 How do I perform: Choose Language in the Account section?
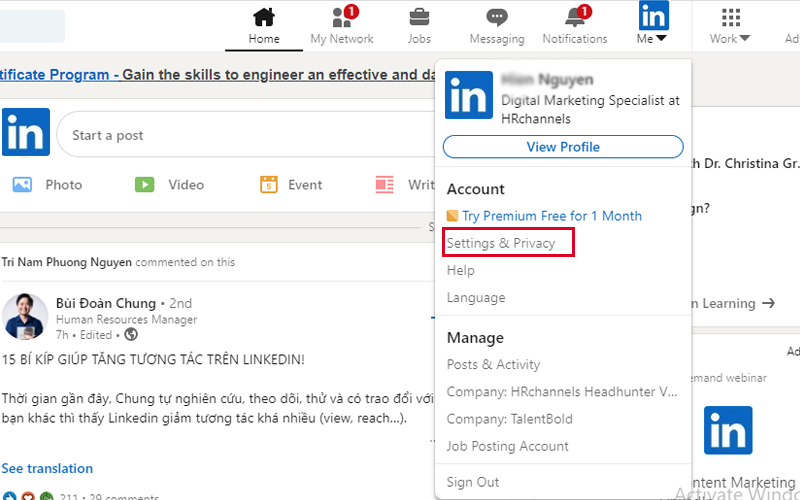[x=476, y=298]
